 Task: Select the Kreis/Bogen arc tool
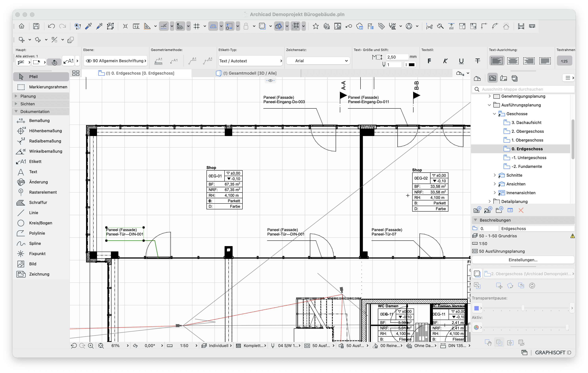coord(41,223)
